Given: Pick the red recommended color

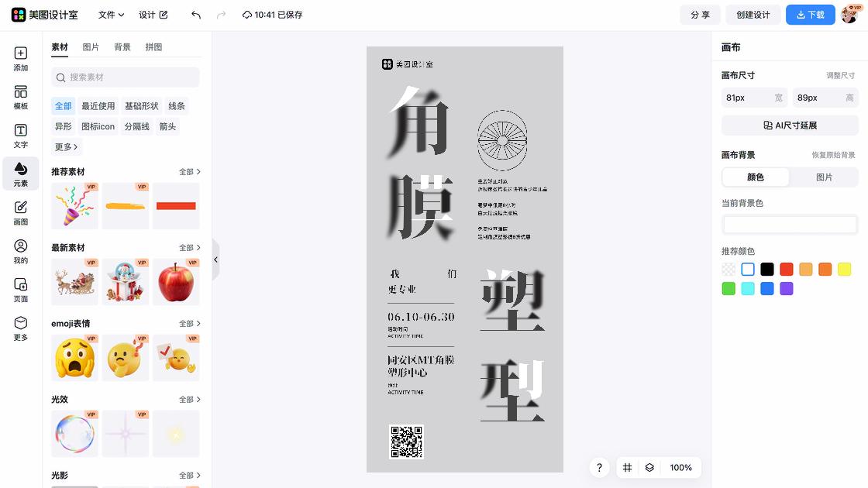Looking at the screenshot, I should [787, 270].
